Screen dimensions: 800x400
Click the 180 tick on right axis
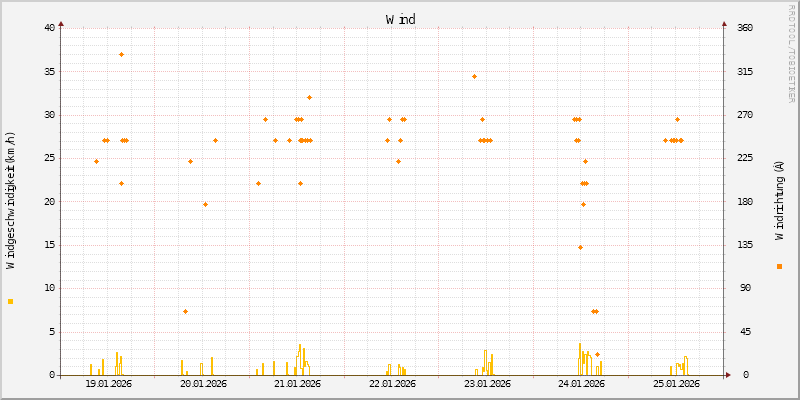745,201
